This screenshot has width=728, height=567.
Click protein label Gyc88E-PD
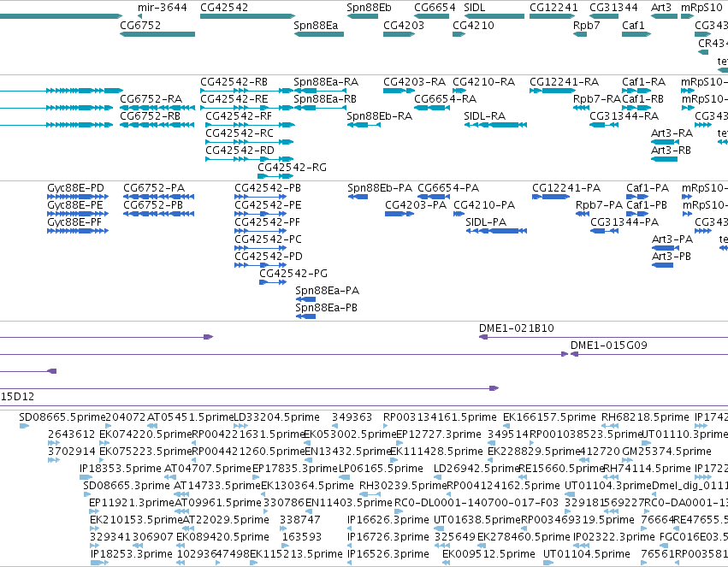(75, 188)
